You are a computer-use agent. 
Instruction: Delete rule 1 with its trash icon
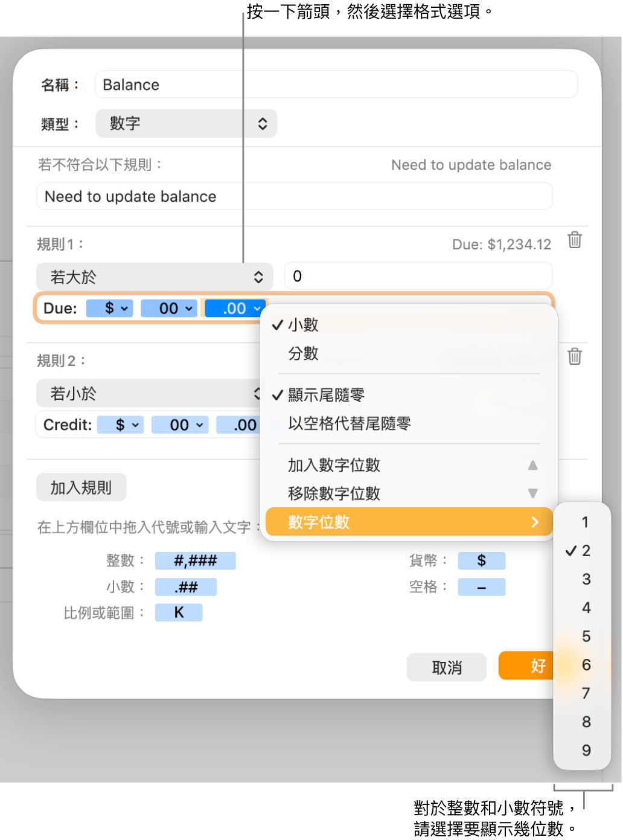574,240
